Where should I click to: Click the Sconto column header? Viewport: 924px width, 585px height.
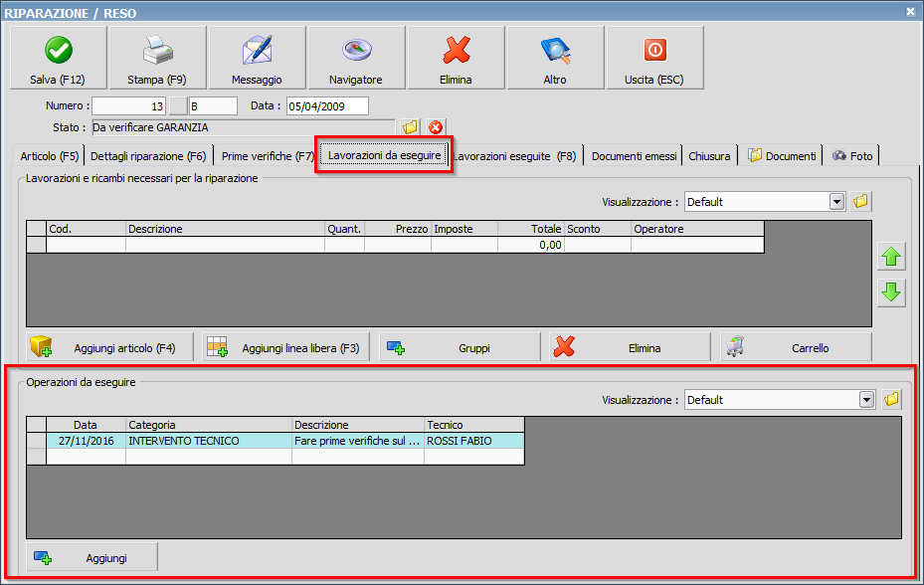(x=598, y=229)
